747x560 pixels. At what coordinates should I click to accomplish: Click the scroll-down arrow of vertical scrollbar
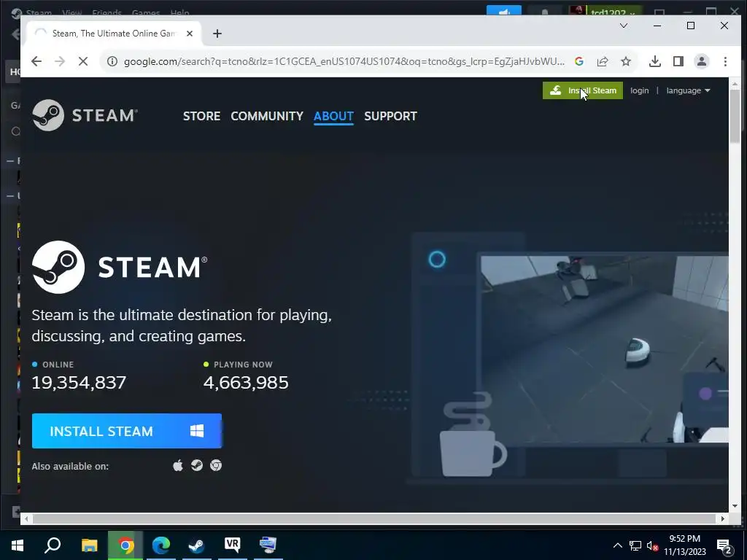pos(735,506)
